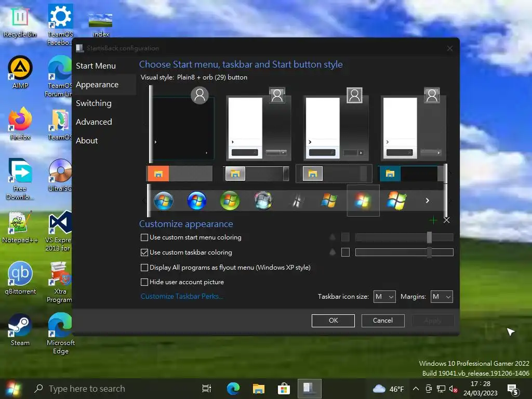Select the Steam desktop shortcut
This screenshot has width=532, height=399.
click(x=20, y=330)
